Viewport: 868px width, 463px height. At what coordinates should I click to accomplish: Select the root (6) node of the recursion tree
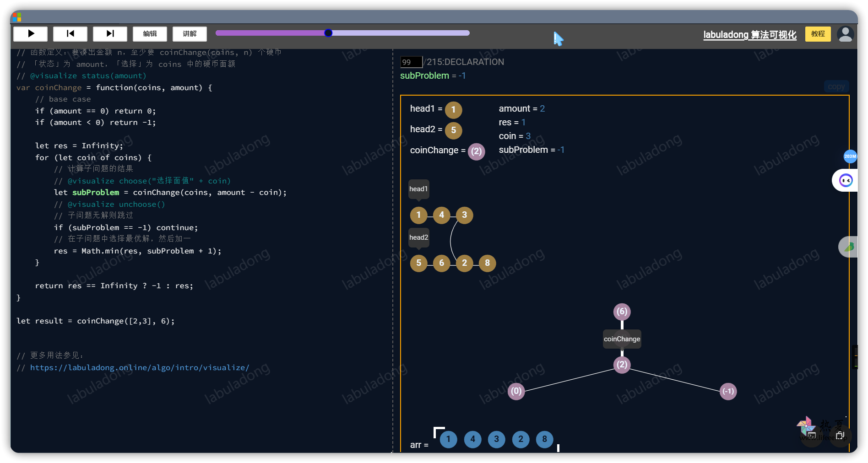[x=622, y=312]
